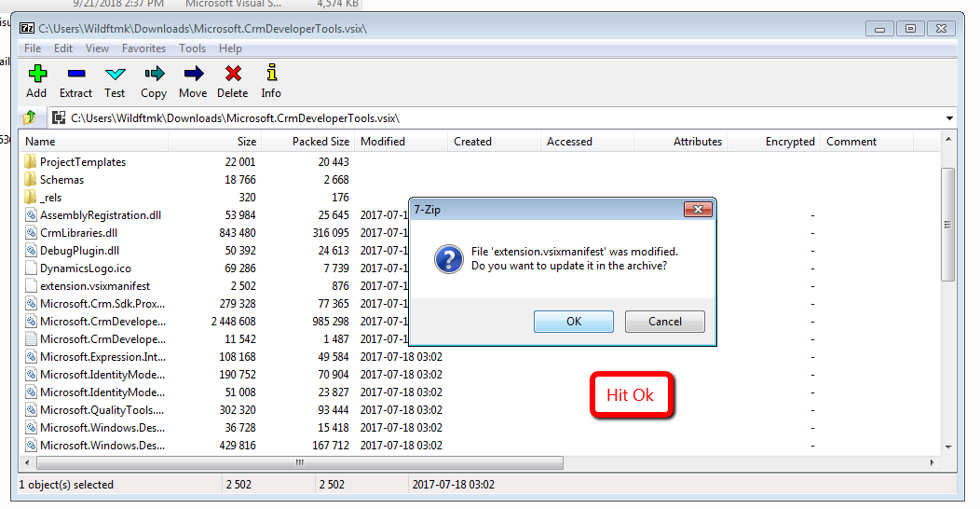
Task: Open the File menu
Action: point(33,48)
